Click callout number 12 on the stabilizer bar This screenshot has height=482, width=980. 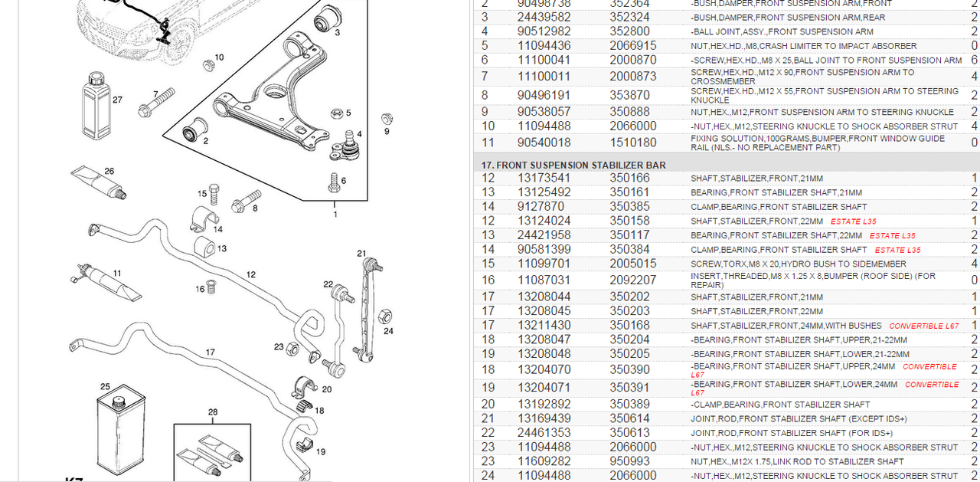pyautogui.click(x=251, y=274)
